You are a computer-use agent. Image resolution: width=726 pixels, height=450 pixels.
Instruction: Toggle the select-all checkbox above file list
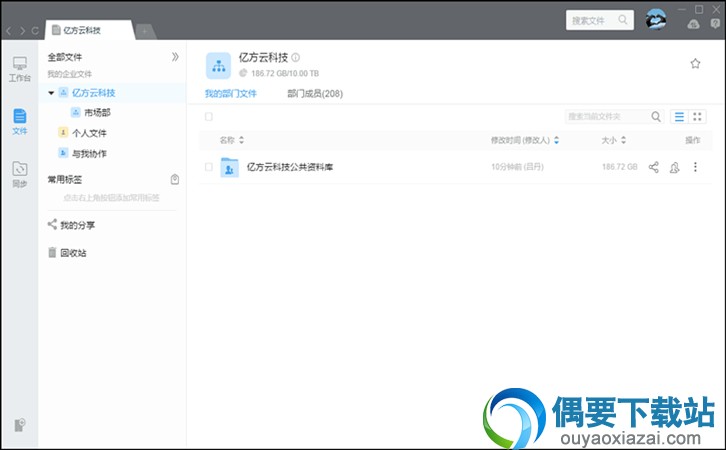[x=209, y=117]
